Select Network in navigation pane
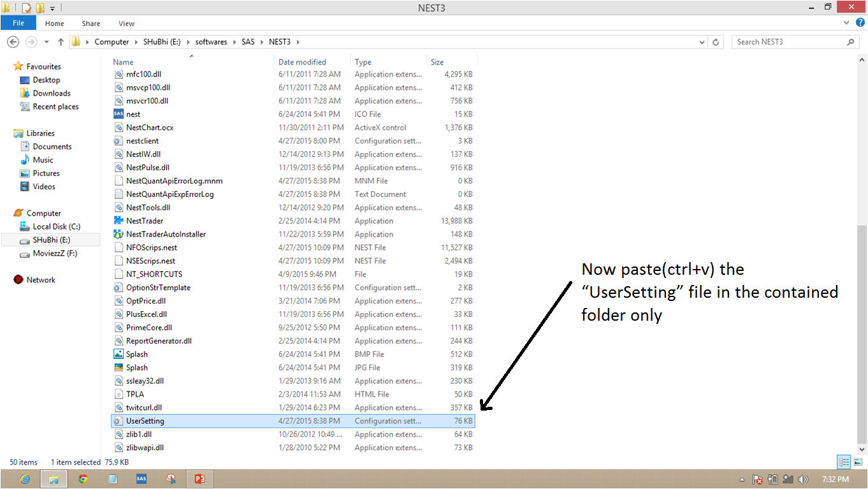The height and width of the screenshot is (489, 868). [x=41, y=280]
